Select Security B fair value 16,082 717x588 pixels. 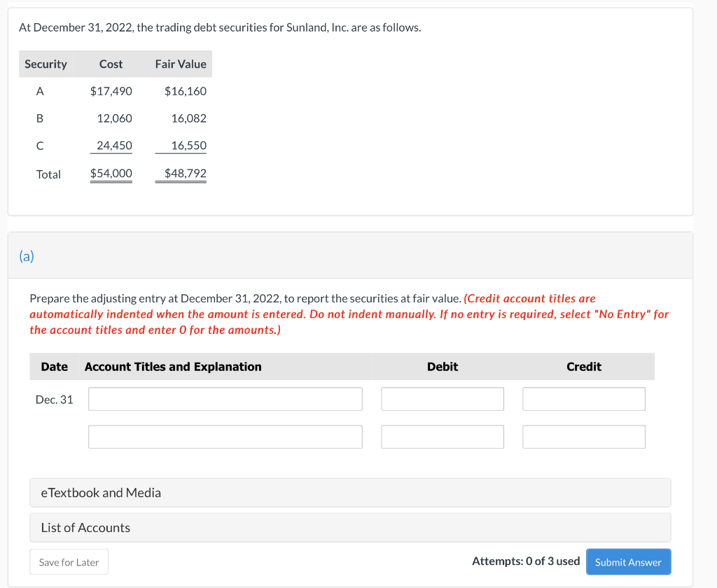coord(189,118)
